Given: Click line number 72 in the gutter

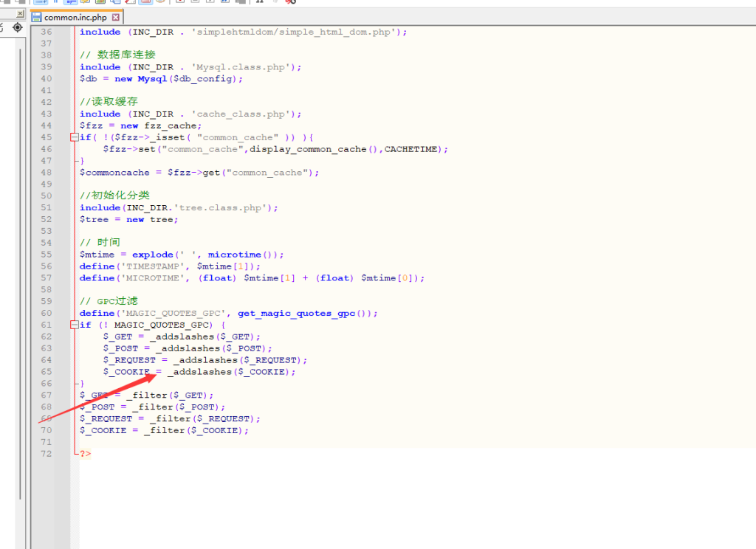Looking at the screenshot, I should coord(46,454).
